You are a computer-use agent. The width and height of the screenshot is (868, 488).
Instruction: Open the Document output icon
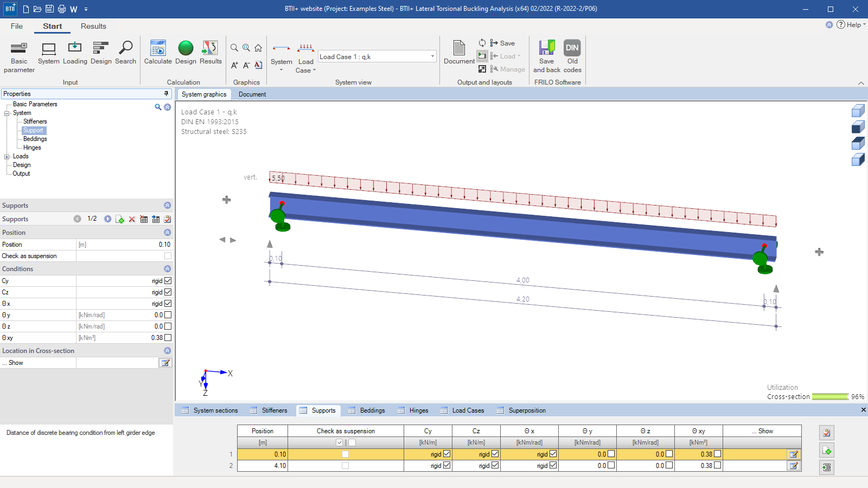(x=459, y=53)
